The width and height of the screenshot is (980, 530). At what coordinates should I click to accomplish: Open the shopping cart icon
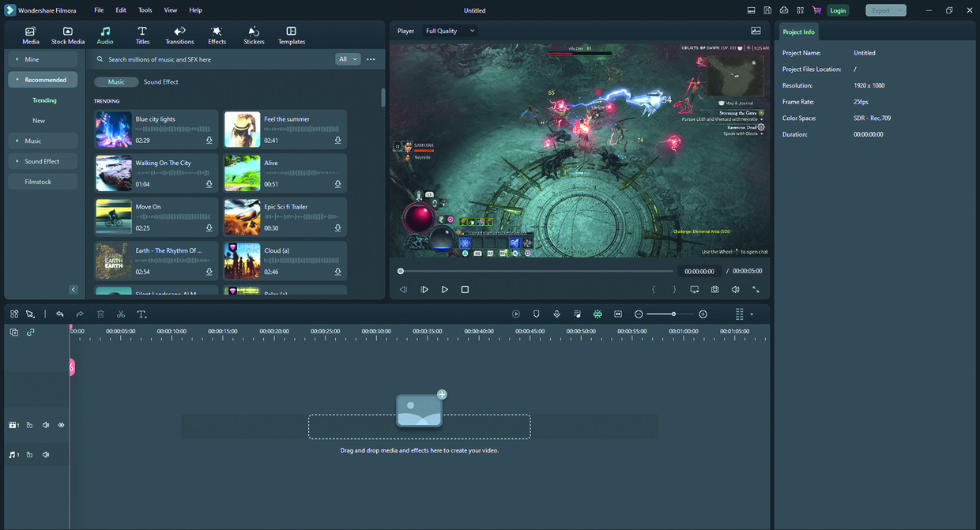point(816,10)
